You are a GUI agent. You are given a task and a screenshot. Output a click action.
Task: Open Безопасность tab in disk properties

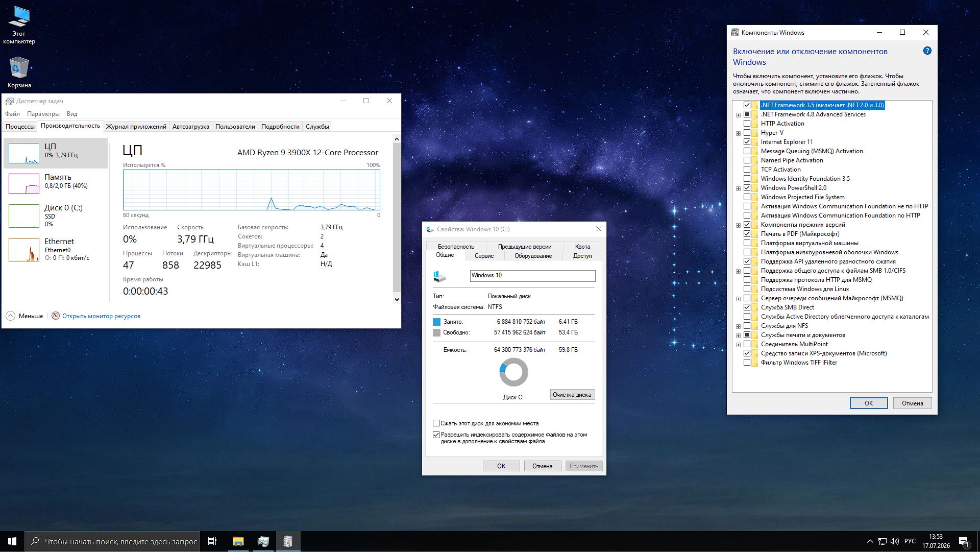click(x=456, y=247)
